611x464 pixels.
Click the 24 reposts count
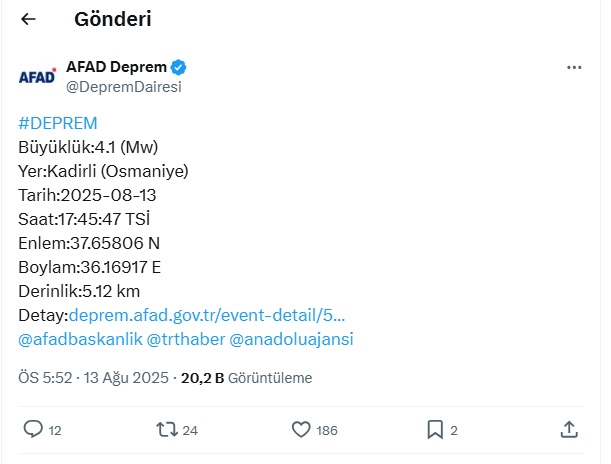(190, 430)
